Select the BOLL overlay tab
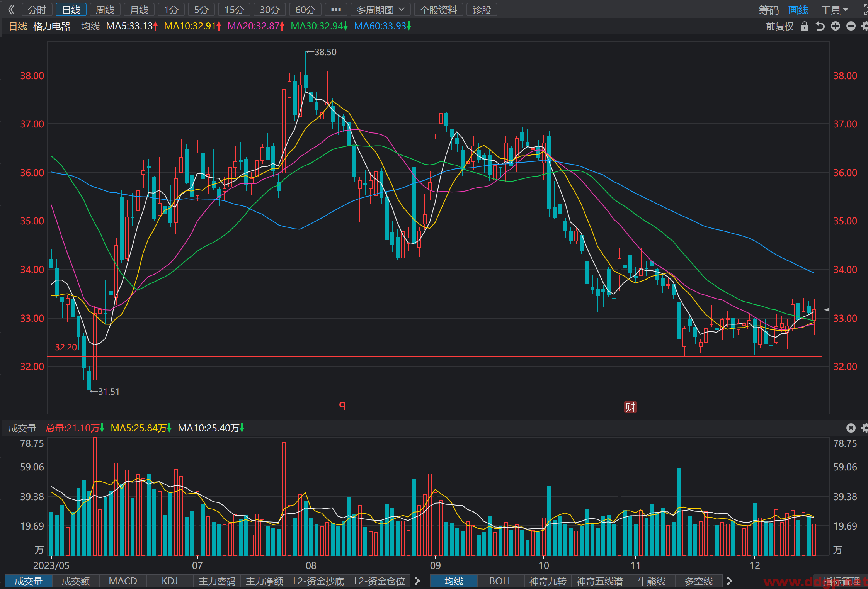868x589 pixels. (x=500, y=581)
